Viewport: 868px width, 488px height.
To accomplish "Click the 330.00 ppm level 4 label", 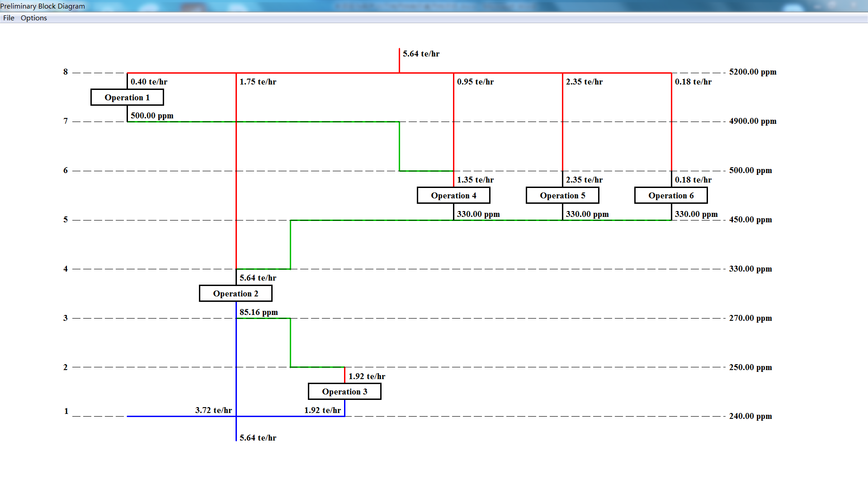I will coord(750,269).
